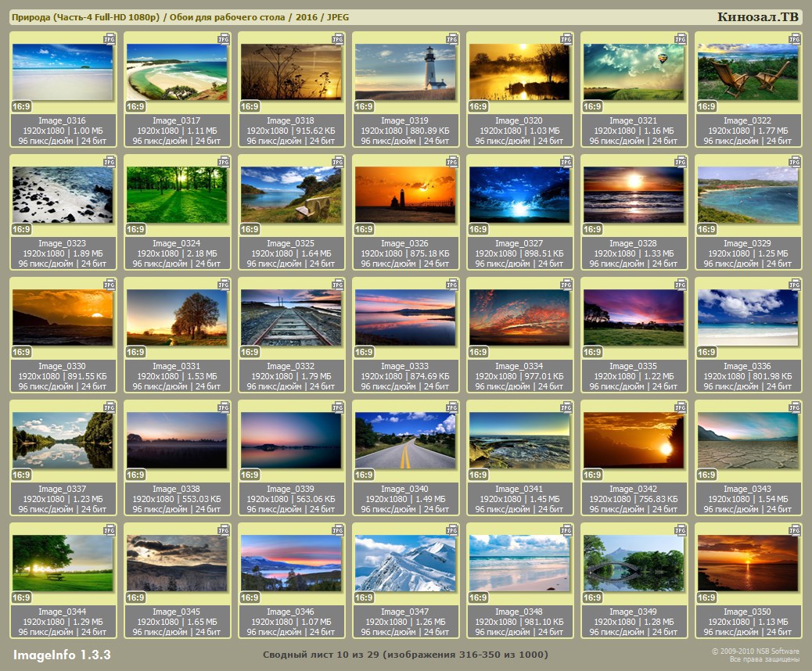Click the JPG icon on Image_0316 card

pos(110,39)
